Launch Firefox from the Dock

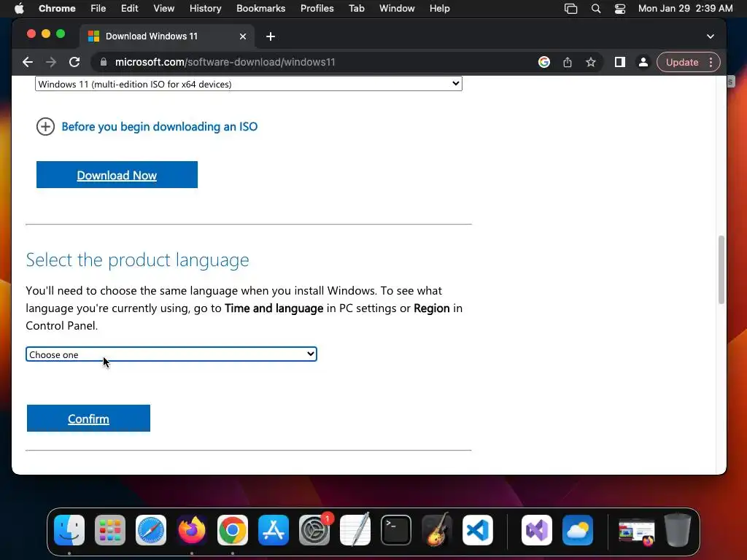[x=192, y=530]
